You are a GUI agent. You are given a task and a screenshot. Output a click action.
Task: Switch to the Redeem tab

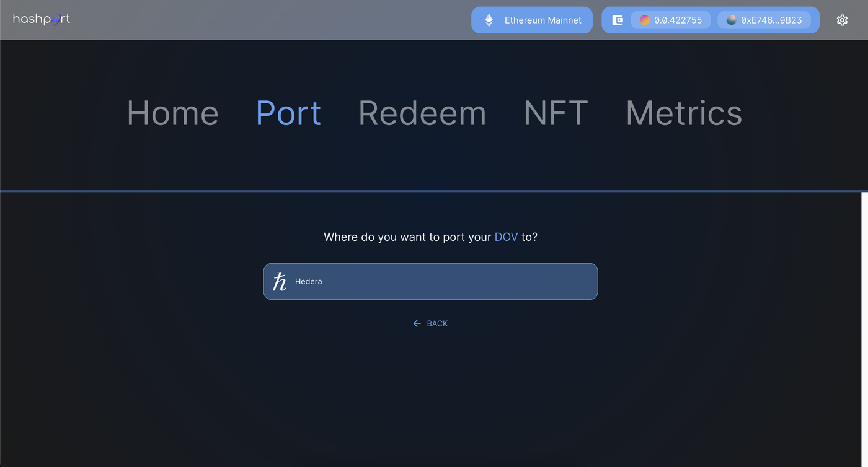[422, 113]
